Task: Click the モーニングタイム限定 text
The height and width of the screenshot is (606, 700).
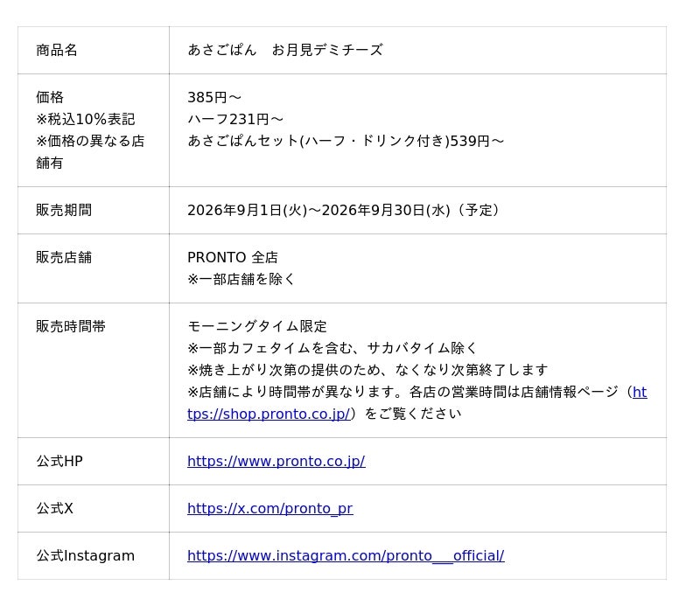Action: click(x=257, y=327)
